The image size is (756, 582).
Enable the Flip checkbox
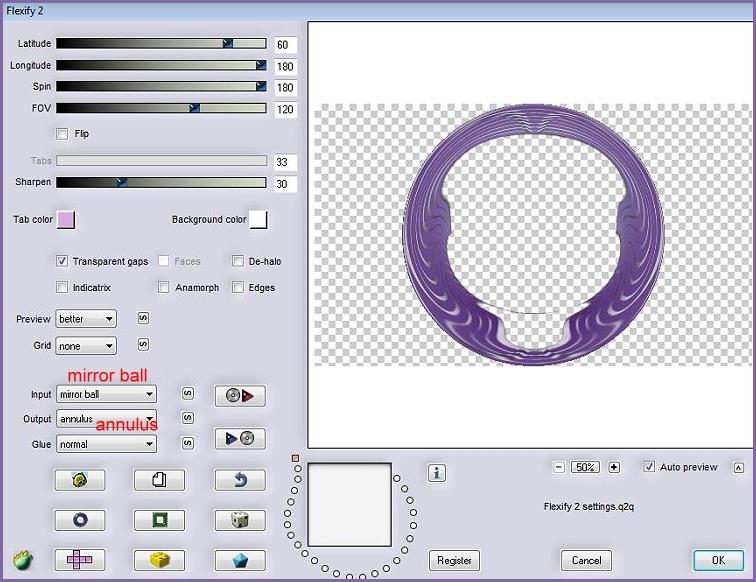point(63,133)
